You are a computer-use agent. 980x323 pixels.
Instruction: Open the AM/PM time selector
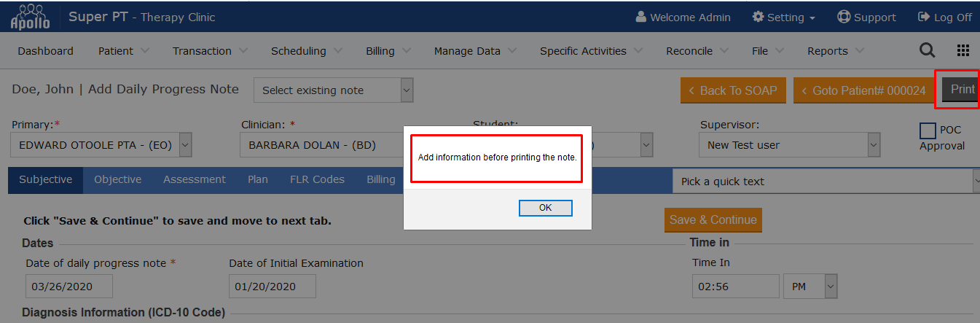[x=810, y=287]
